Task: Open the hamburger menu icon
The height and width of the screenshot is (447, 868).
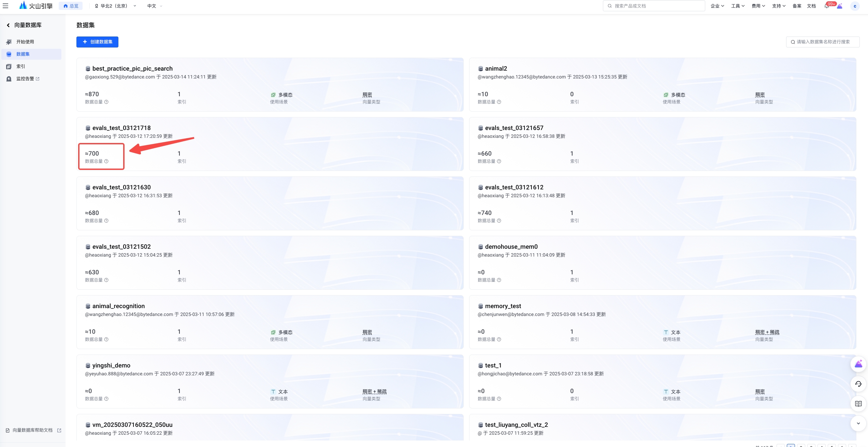Action: (5, 6)
